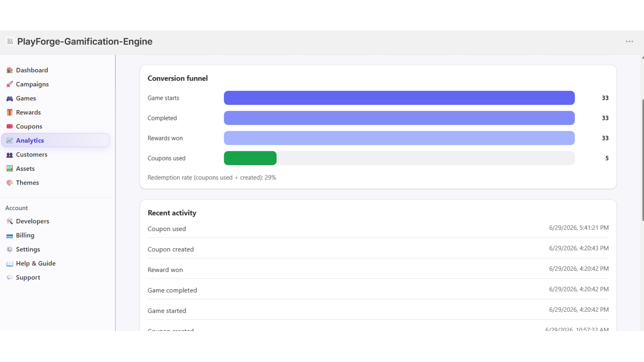The height and width of the screenshot is (362, 644).
Task: Click the Assets picture icon
Action: (10, 169)
